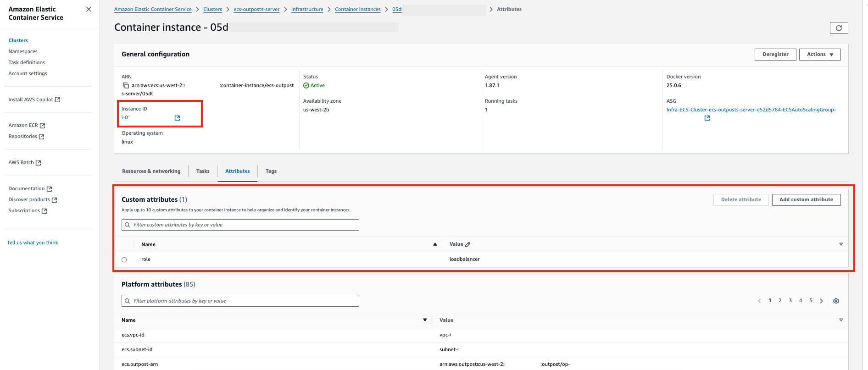This screenshot has height=370, width=868.
Task: Click the edit pencil beside Value
Action: coord(467,244)
